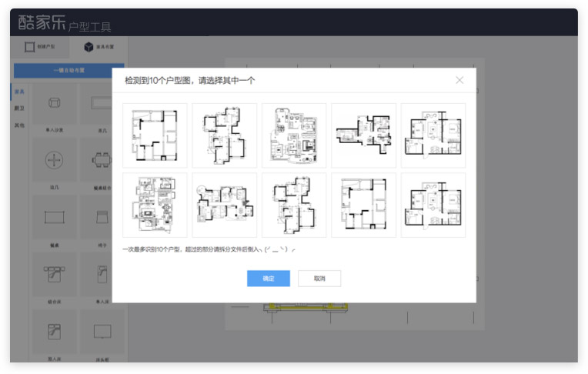Open the 创建户型 create floor plan tab
This screenshot has width=588, height=374.
pyautogui.click(x=40, y=47)
